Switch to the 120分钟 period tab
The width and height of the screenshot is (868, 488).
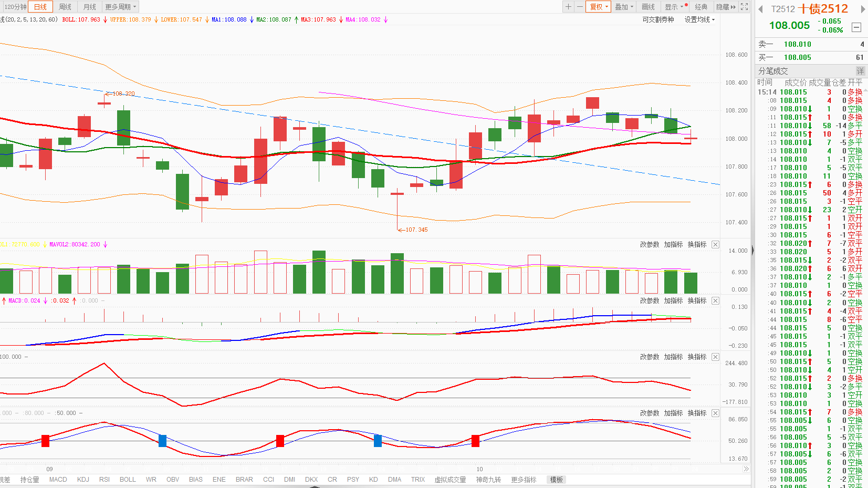click(15, 7)
